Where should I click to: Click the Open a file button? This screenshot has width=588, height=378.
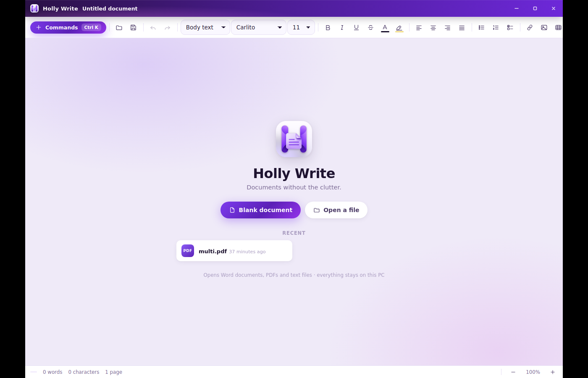coord(336,210)
